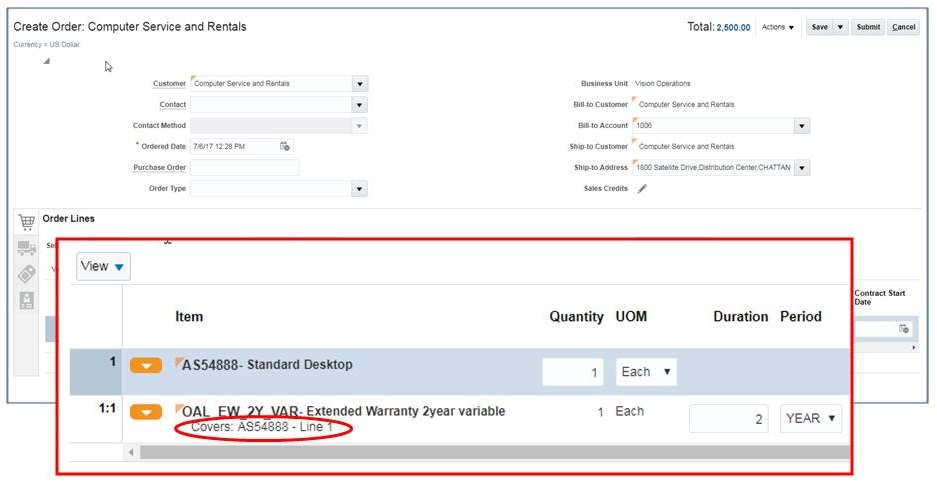
Task: Choose UOM Each dropdown for Standard Desktop
Action: 646,372
